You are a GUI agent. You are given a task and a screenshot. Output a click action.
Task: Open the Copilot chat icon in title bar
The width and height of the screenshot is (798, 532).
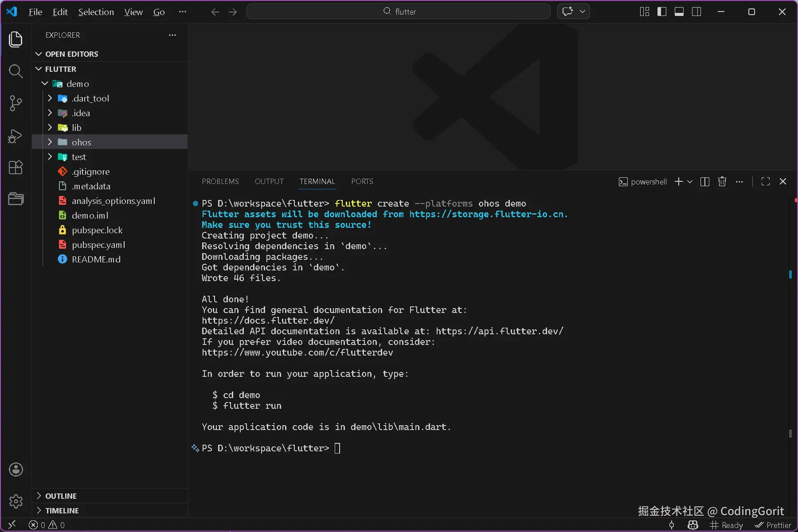[x=568, y=12]
